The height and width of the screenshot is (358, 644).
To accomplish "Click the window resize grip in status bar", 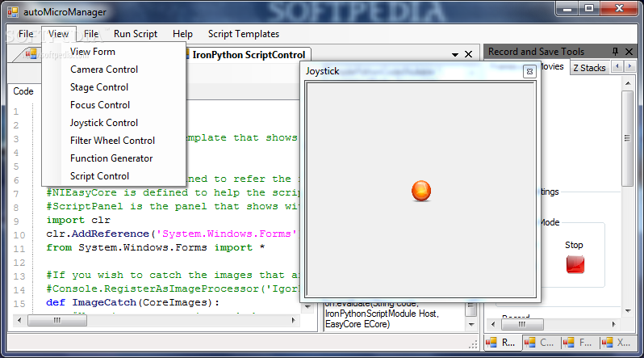I will click(474, 345).
